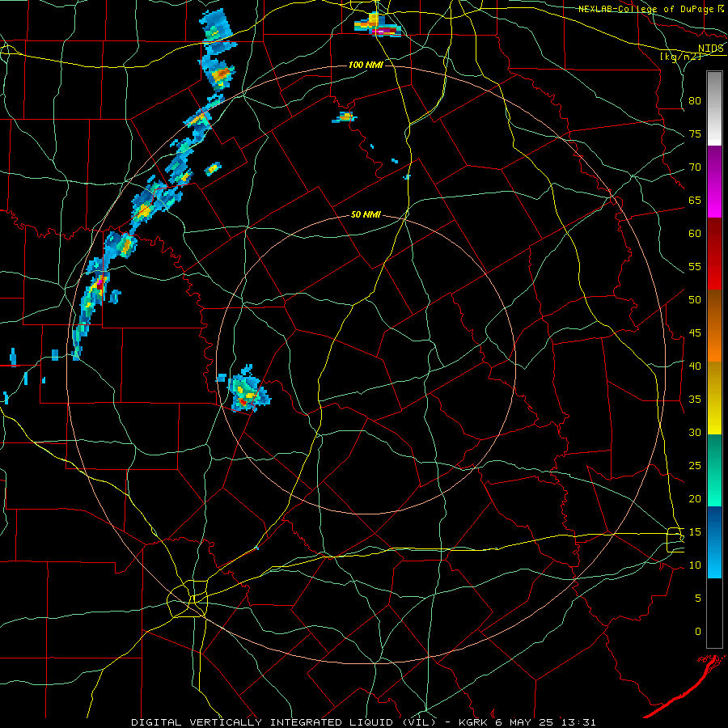Click the 35 value on the color scale

pos(695,400)
